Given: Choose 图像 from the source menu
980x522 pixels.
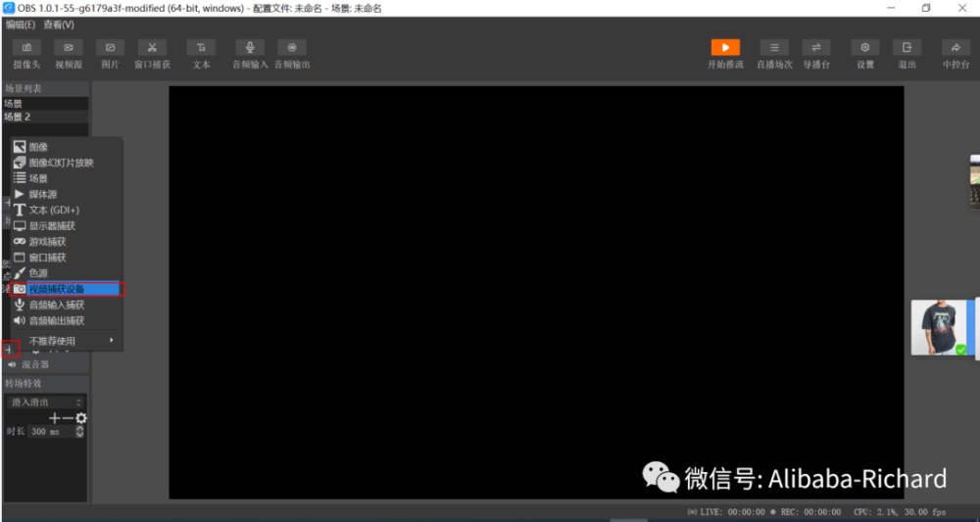Looking at the screenshot, I should tap(67, 147).
